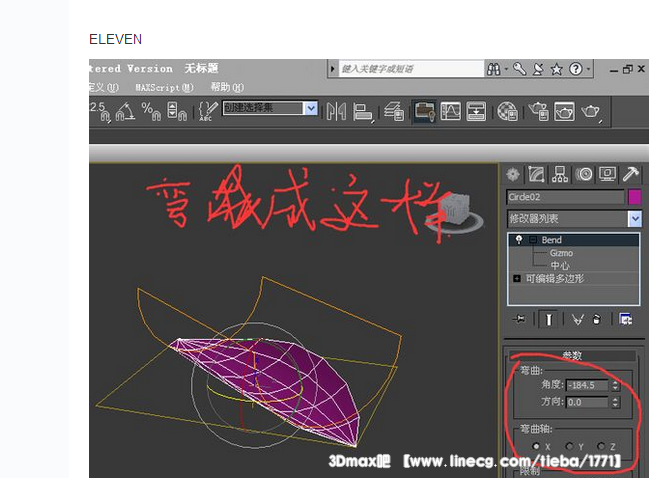The height and width of the screenshot is (478, 650).
Task: Open Render Setup teapot icon
Action: [538, 111]
